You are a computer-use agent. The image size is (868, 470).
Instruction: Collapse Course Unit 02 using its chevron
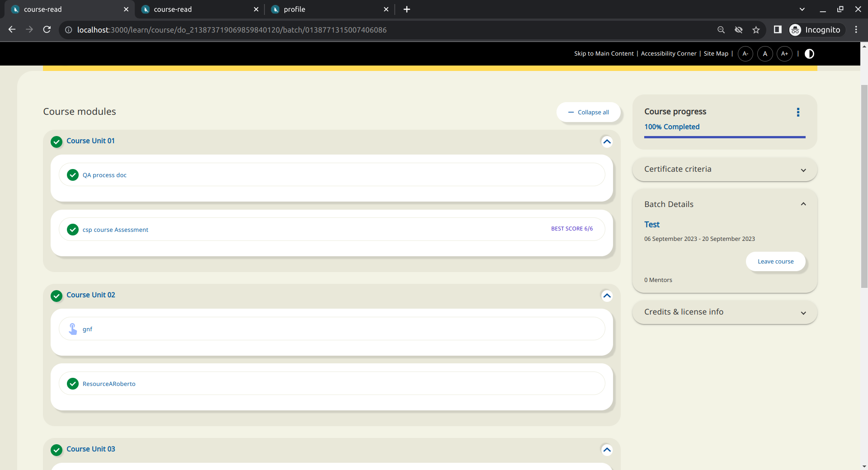coord(607,296)
